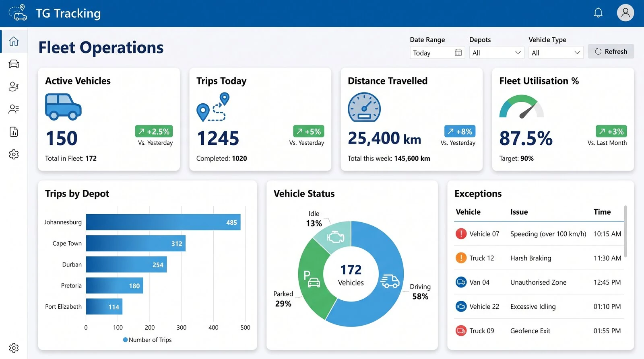The width and height of the screenshot is (644, 359).
Task: Click the red alert icon for Vehicle 07
Action: pyautogui.click(x=461, y=234)
